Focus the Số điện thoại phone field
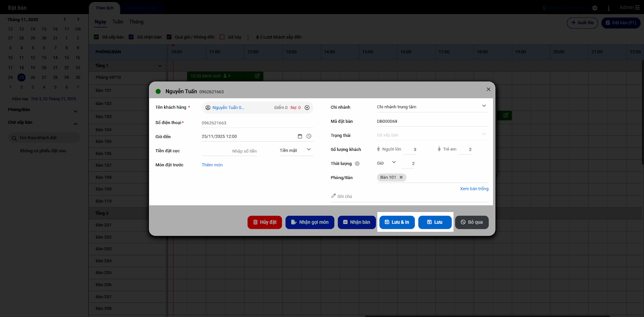This screenshot has height=317, width=644. (257, 123)
